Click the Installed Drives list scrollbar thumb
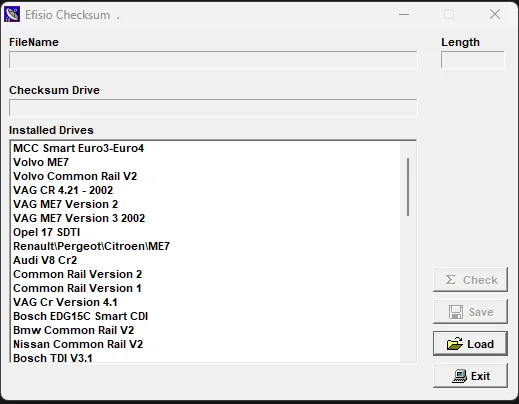This screenshot has height=404, width=519. pyautogui.click(x=408, y=187)
